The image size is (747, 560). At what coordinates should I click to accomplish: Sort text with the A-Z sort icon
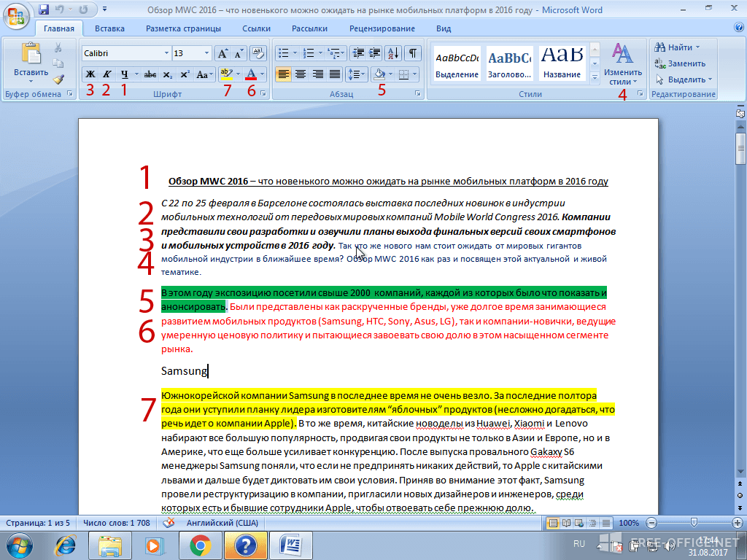pyautogui.click(x=393, y=53)
